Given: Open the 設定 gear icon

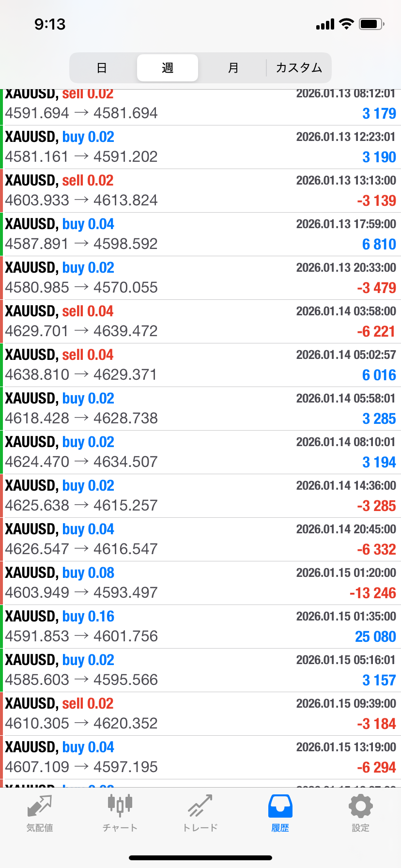Looking at the screenshot, I should click(x=360, y=812).
